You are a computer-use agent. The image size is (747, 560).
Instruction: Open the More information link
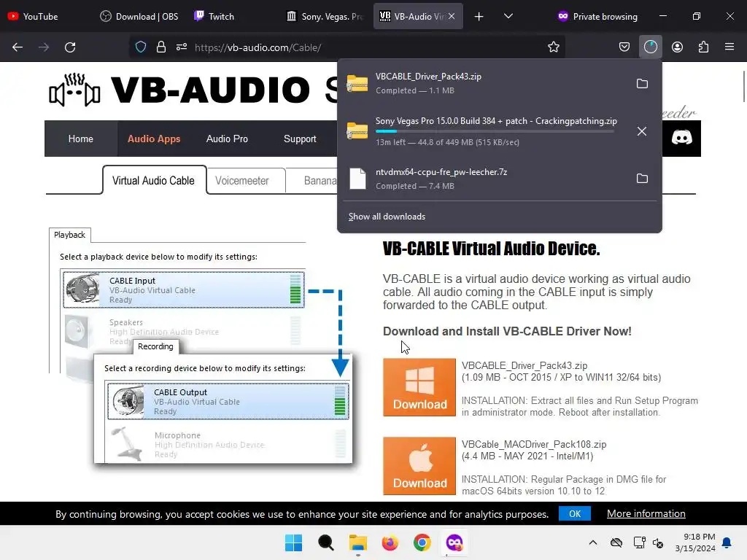pyautogui.click(x=646, y=514)
